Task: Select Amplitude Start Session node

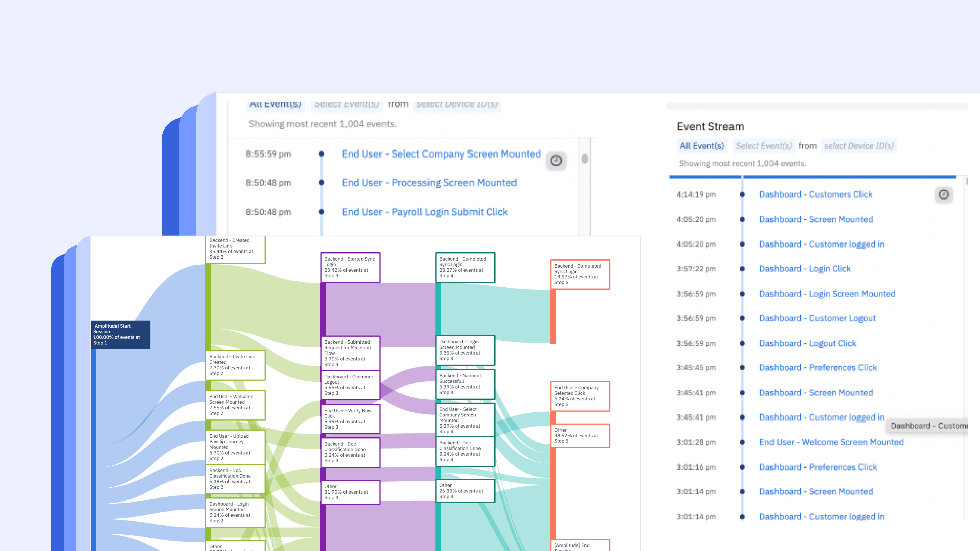Action: pyautogui.click(x=121, y=334)
